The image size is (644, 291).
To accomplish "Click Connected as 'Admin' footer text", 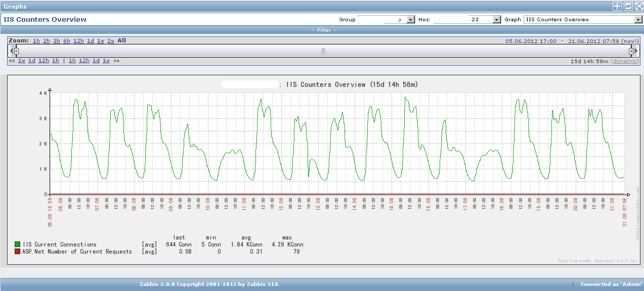I will point(612,284).
